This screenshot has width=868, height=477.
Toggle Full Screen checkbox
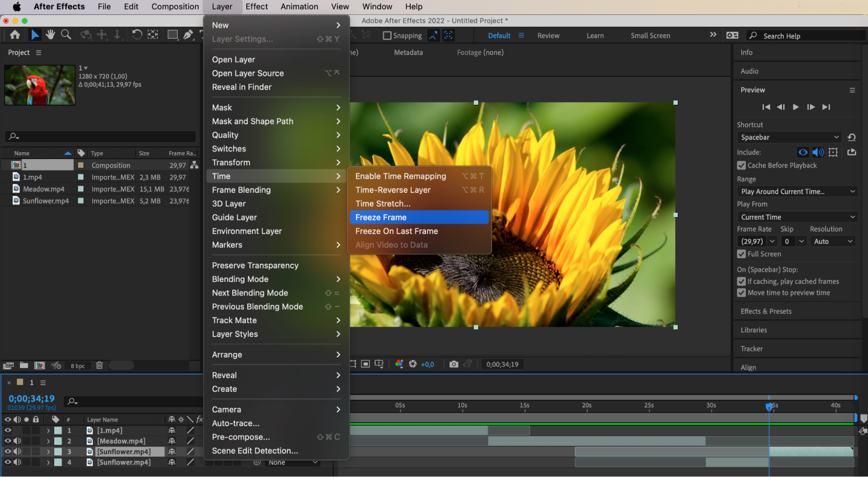tap(742, 254)
